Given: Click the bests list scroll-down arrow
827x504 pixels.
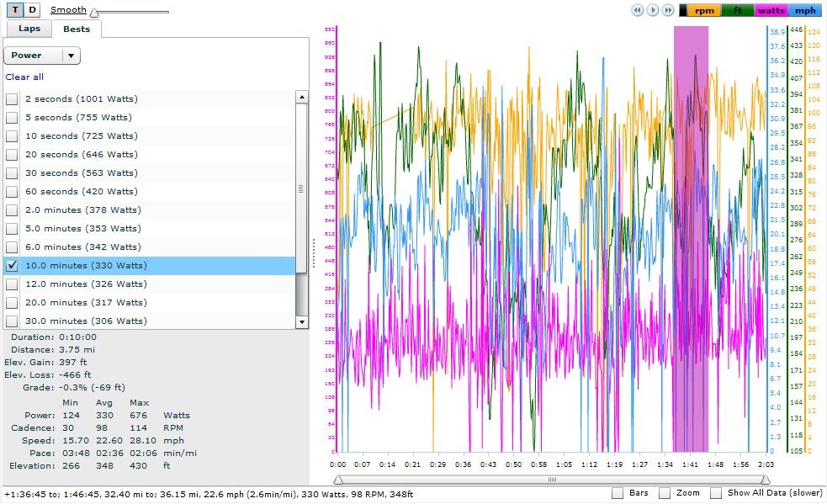Looking at the screenshot, I should coord(302,322).
